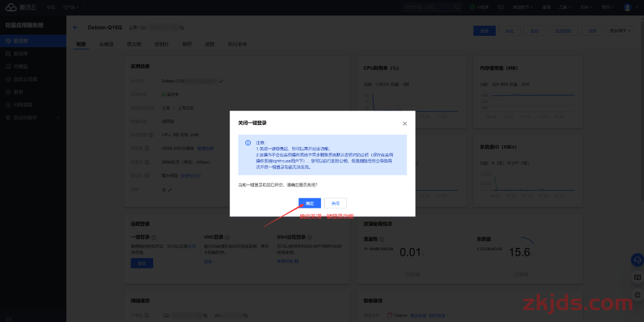Open the user avatar menu

click(x=627, y=7)
